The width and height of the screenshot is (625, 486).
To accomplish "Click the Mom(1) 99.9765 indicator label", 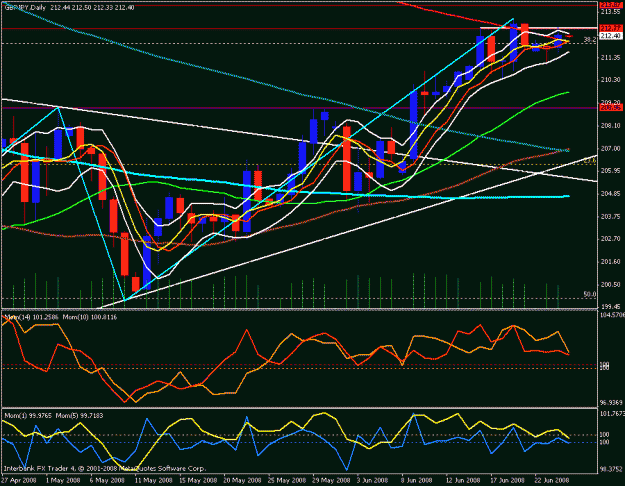I will tap(28, 415).
